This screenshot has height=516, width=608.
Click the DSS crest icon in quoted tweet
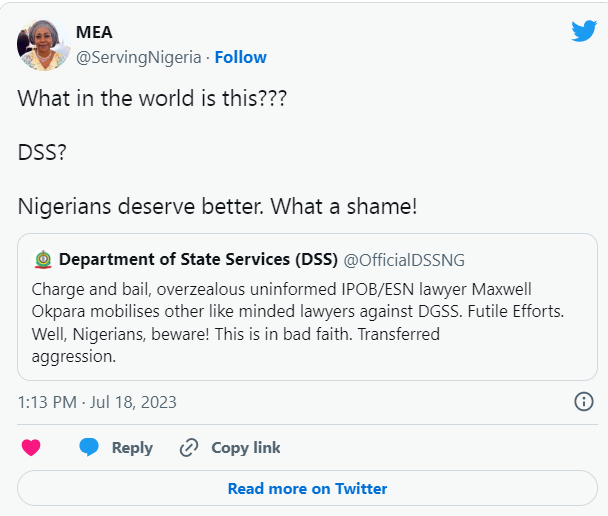pyautogui.click(x=42, y=260)
